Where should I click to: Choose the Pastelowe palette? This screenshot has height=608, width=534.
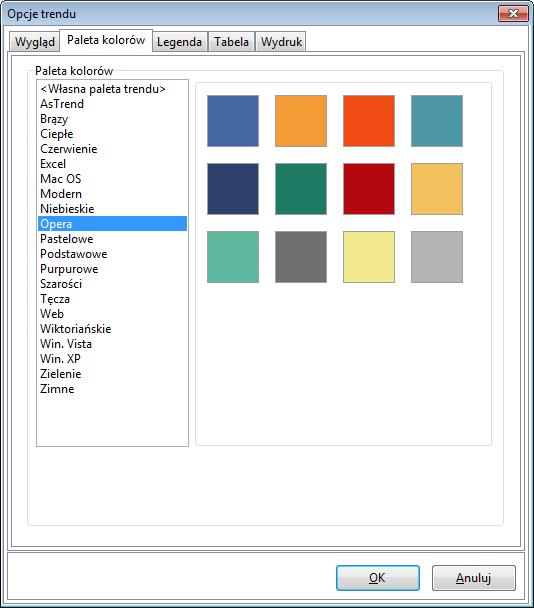[112, 239]
